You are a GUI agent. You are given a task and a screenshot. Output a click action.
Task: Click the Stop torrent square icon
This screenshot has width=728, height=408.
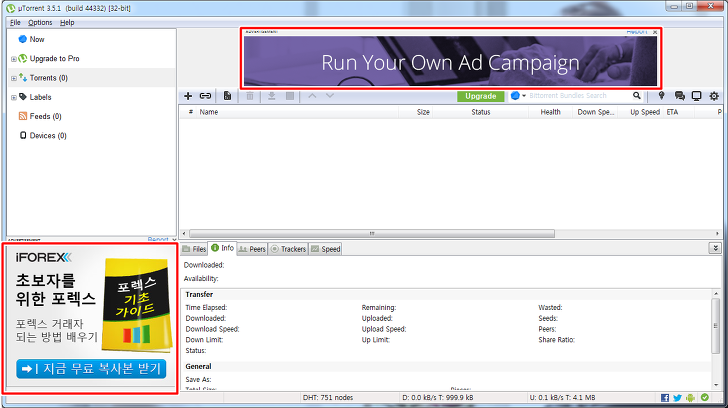click(290, 96)
